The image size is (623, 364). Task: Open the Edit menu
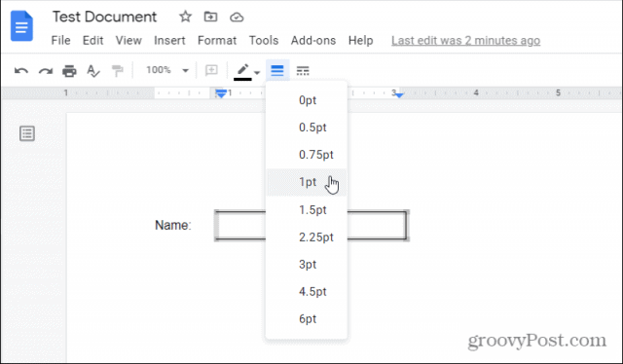[93, 41]
